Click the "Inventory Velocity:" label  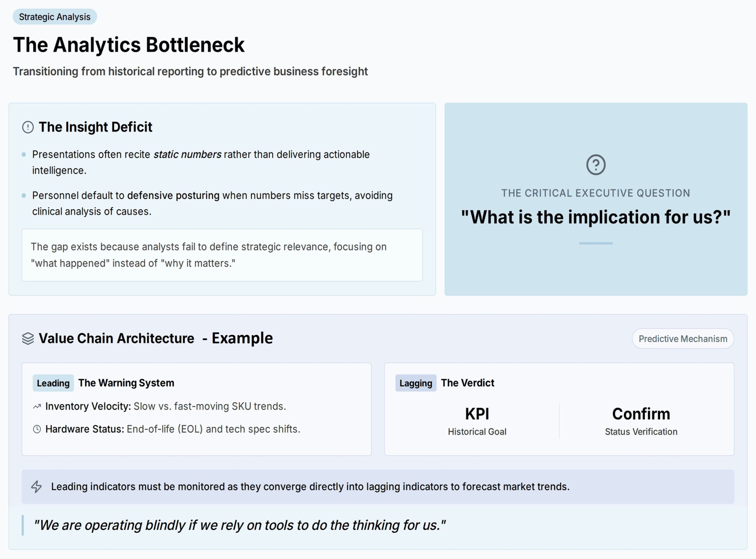pyautogui.click(x=88, y=406)
